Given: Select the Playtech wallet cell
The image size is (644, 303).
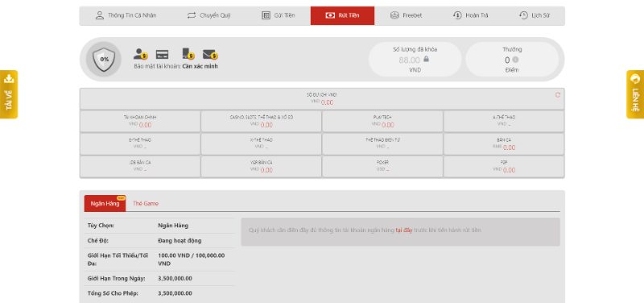Looking at the screenshot, I should [382, 122].
